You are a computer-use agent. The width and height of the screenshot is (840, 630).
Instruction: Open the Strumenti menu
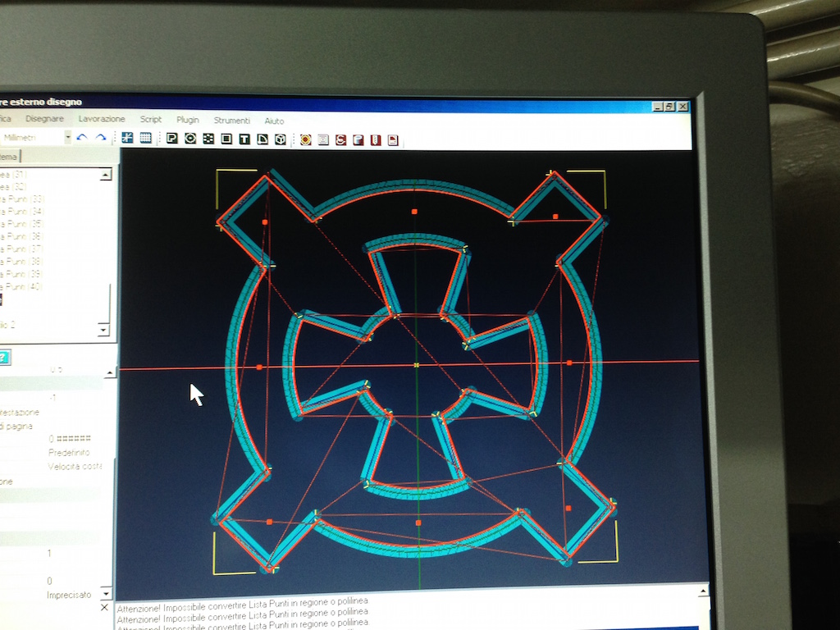coord(232,121)
